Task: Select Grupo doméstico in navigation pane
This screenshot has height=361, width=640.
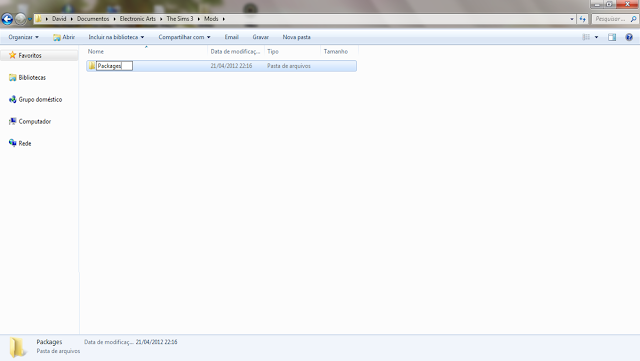Action: [x=40, y=100]
